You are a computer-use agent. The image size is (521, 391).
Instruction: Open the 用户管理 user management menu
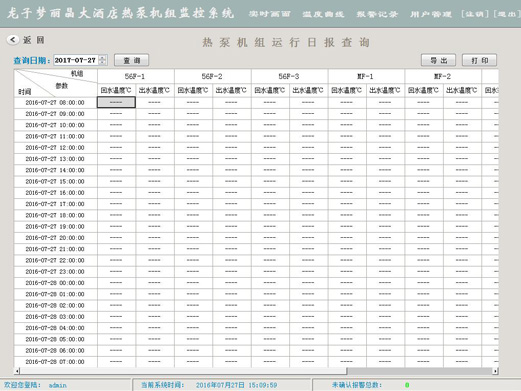431,14
